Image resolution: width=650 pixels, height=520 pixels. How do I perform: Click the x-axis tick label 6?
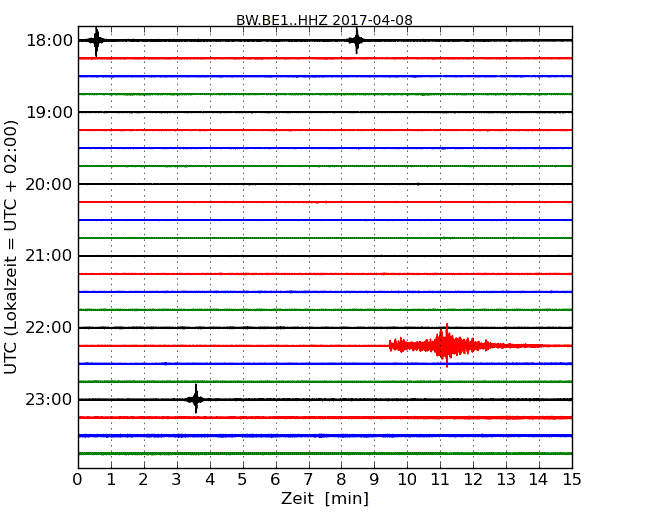click(275, 480)
